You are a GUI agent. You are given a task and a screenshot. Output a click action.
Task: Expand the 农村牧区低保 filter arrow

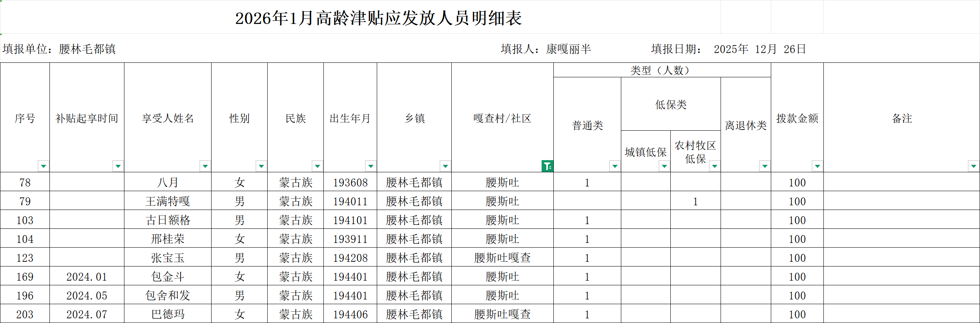(x=714, y=166)
